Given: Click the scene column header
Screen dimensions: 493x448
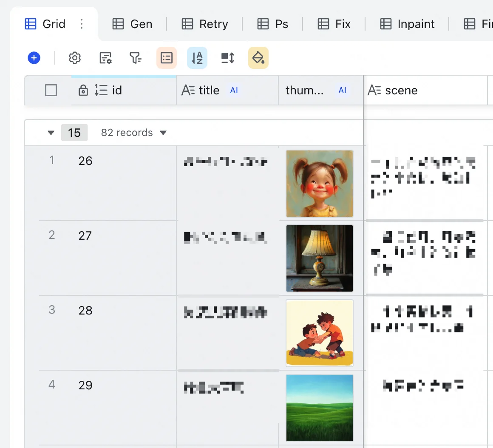Looking at the screenshot, I should [x=401, y=90].
